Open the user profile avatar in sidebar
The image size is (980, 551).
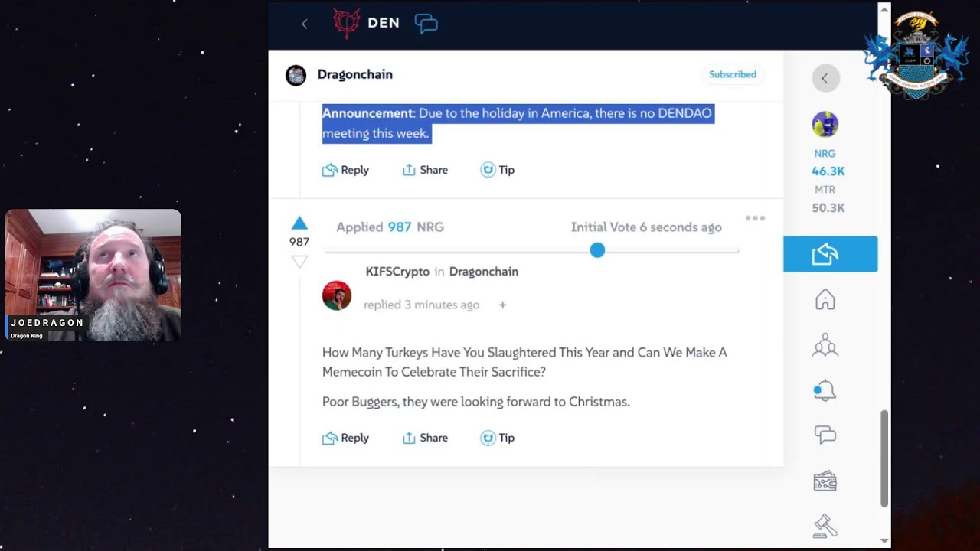point(825,124)
